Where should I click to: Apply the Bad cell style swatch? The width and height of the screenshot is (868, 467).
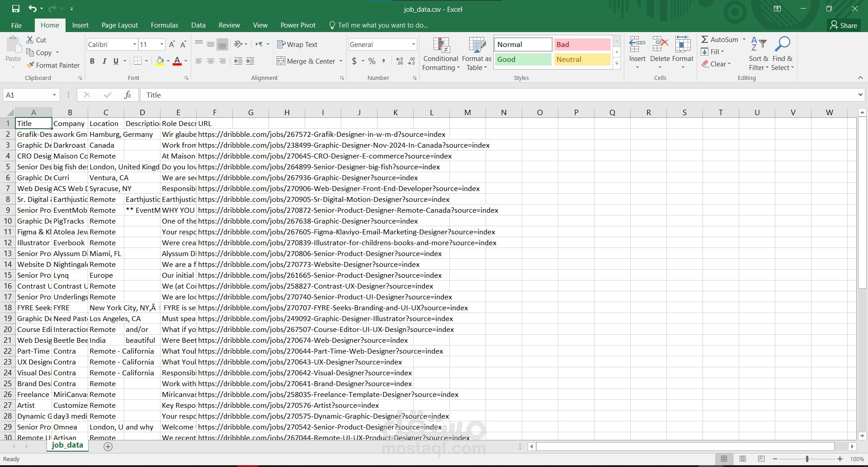(x=582, y=44)
